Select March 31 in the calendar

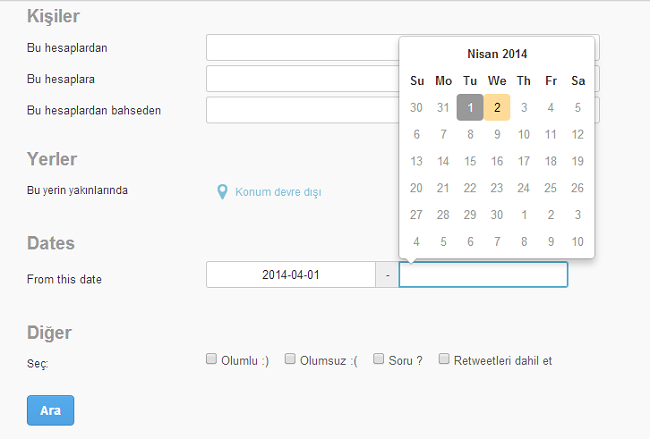443,107
